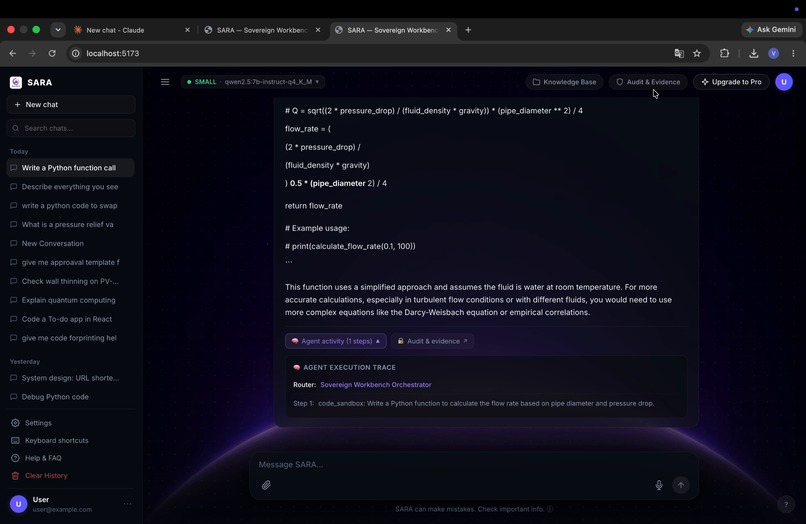Open user account options (three dots)
Viewport: 806px width, 524px height.
coord(127,504)
